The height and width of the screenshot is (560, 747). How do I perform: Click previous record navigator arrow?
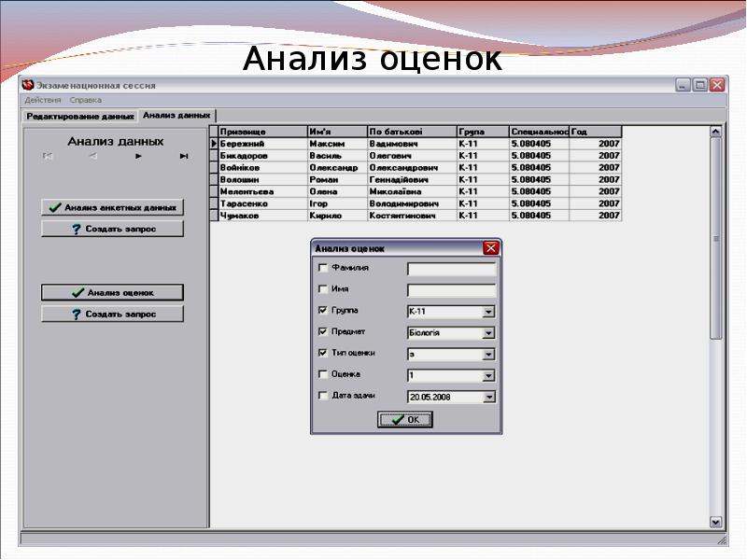click(92, 156)
